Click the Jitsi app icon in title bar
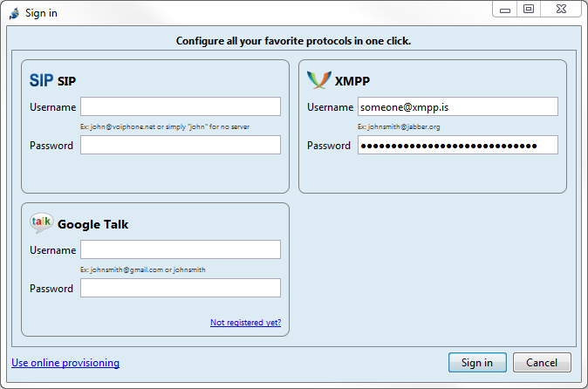 [14, 13]
